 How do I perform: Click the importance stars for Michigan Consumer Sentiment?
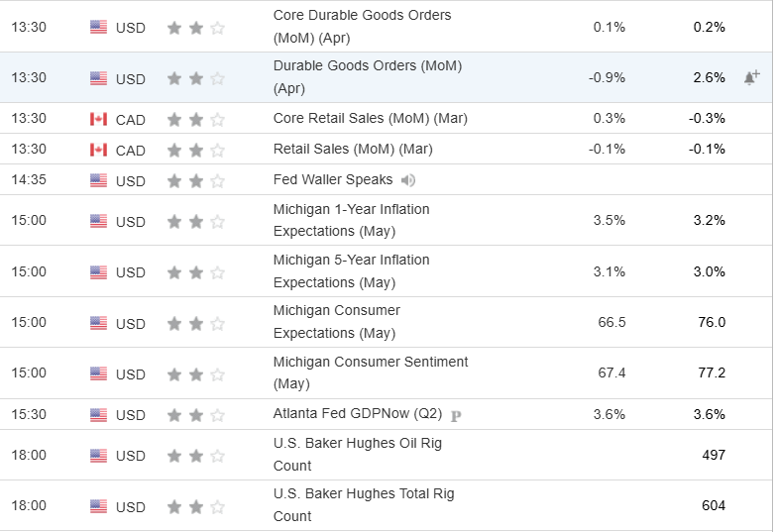pyautogui.click(x=196, y=373)
